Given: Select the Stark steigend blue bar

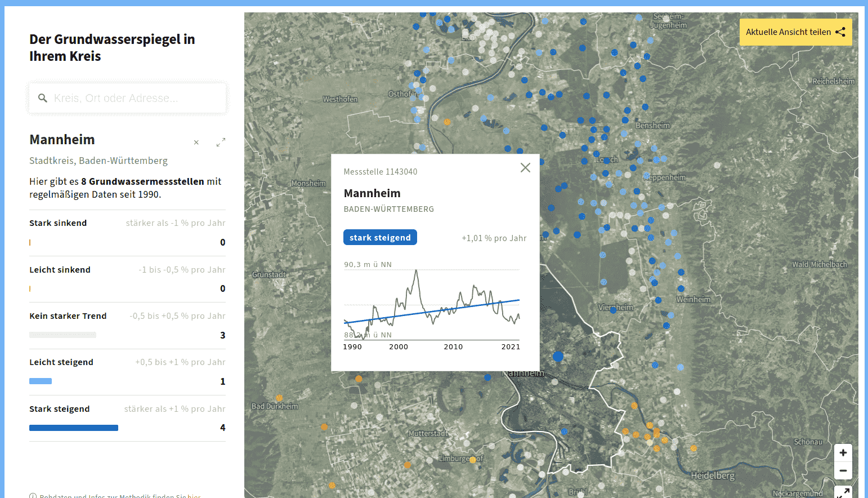Looking at the screenshot, I should pyautogui.click(x=74, y=428).
